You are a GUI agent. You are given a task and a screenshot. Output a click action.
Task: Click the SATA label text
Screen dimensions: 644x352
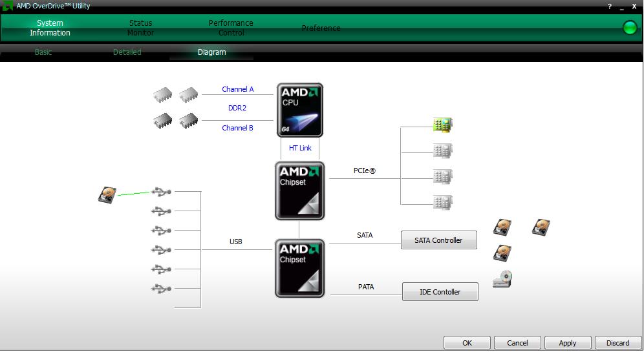tap(365, 235)
